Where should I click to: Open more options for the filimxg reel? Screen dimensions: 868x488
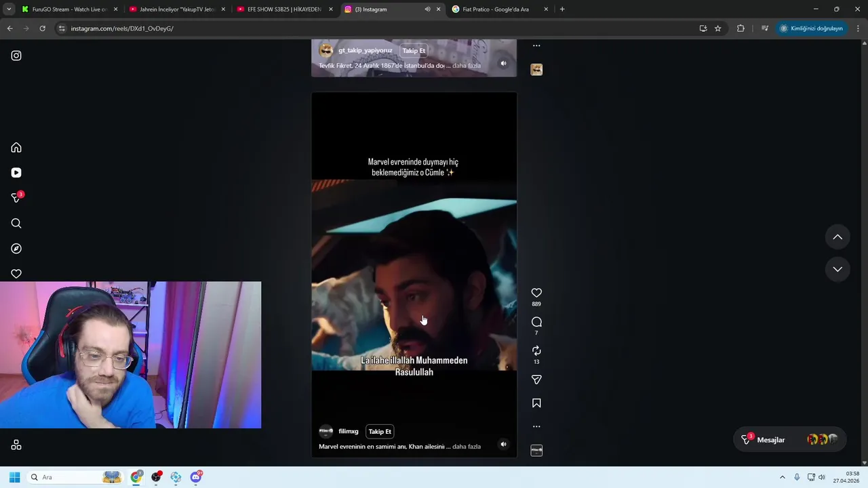(x=536, y=426)
